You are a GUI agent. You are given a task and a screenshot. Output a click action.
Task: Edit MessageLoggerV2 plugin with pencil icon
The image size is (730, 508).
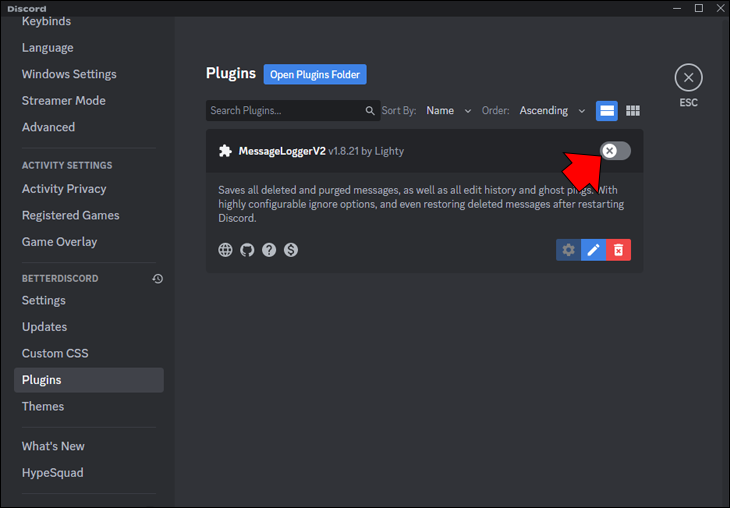click(593, 250)
